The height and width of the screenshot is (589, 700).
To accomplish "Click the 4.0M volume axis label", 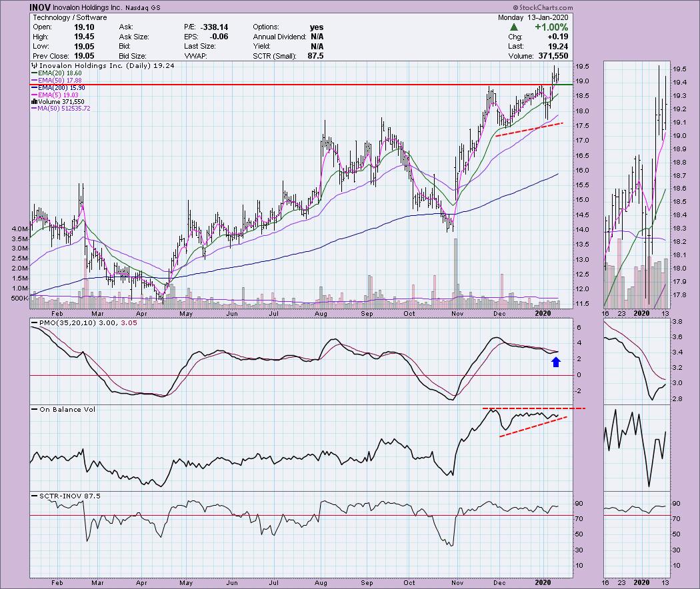I will [20, 229].
